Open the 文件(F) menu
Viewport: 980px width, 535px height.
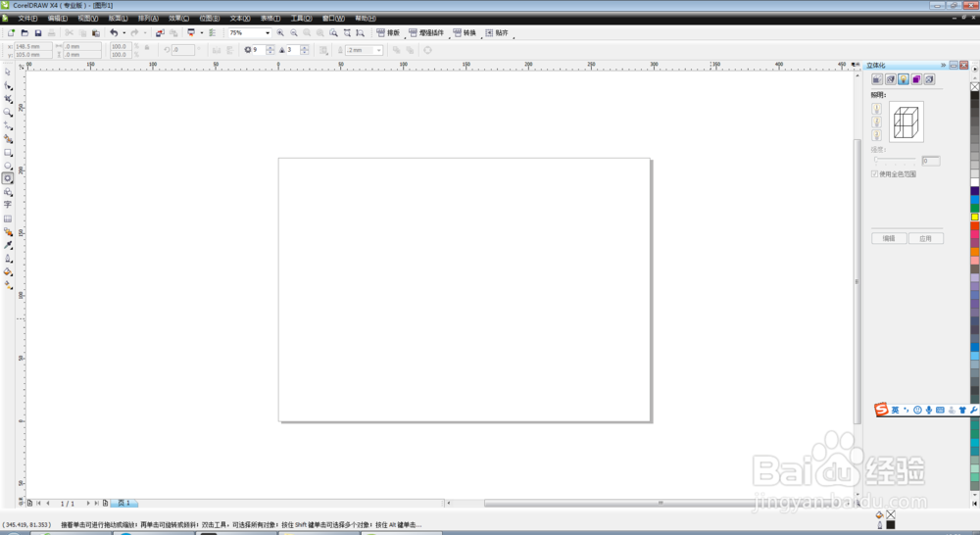point(27,18)
